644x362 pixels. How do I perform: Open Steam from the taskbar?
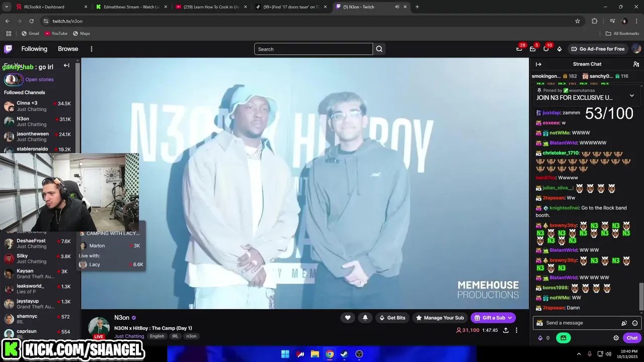click(x=344, y=354)
